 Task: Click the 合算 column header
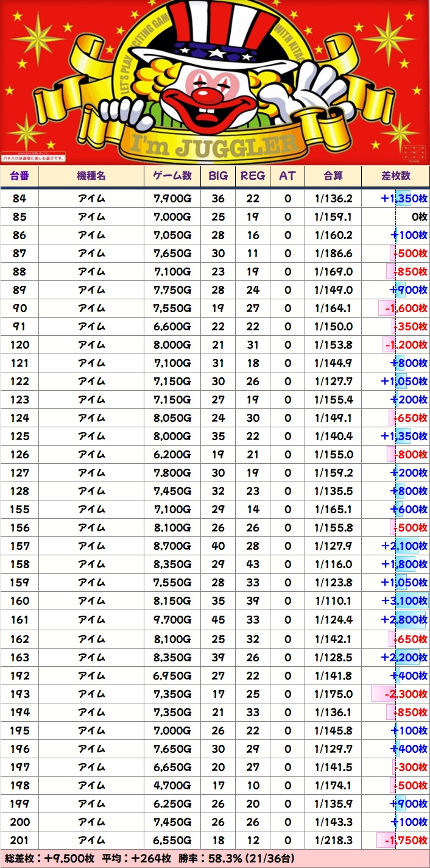pyautogui.click(x=333, y=176)
